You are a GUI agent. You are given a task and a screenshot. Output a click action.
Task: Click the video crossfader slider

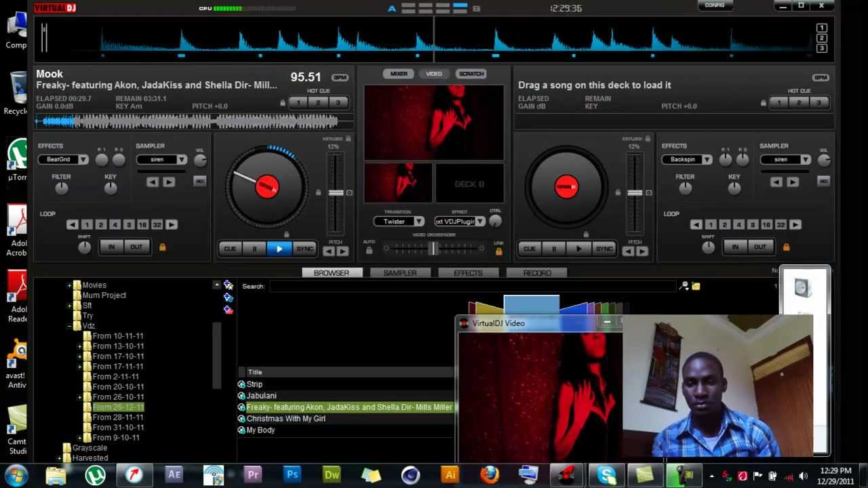click(434, 249)
